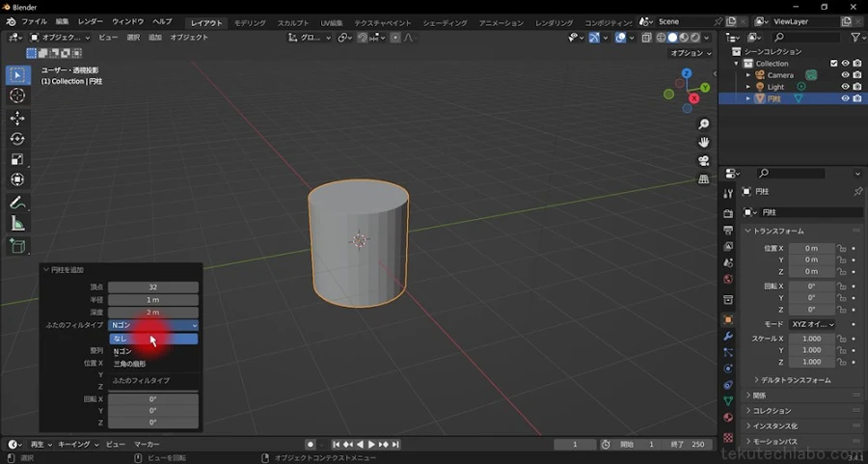Hide 円柱 object with its eye icon
Viewport: 868px width, 464px height.
(845, 98)
